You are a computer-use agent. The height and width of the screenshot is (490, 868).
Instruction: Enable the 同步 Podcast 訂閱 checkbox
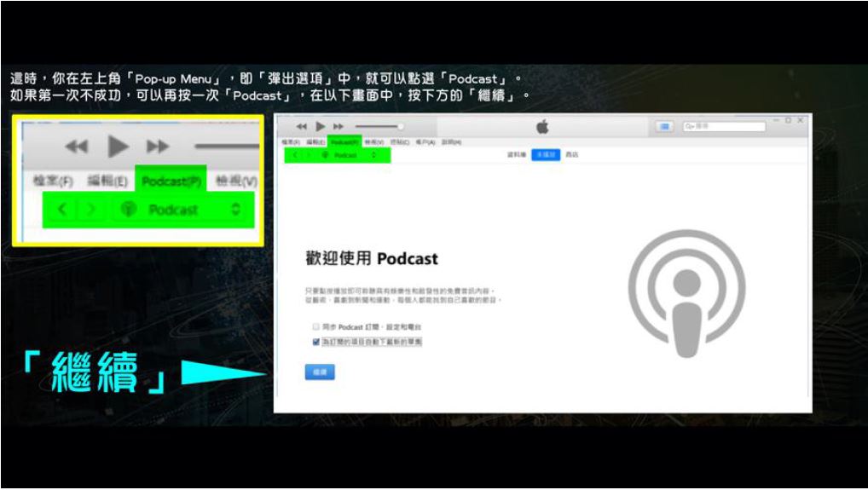(316, 327)
